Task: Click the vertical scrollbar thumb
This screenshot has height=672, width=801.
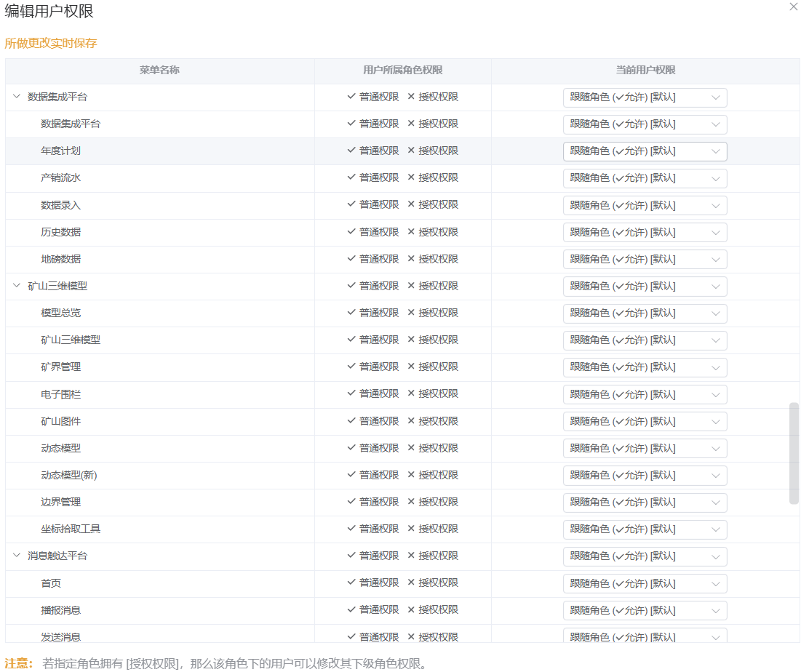Action: tap(794, 452)
